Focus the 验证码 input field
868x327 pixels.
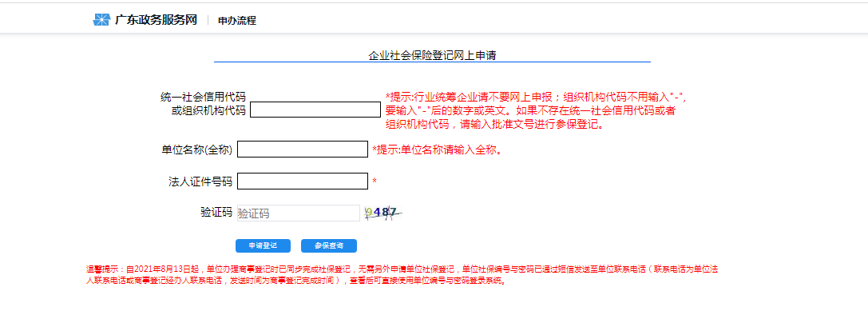[298, 213]
